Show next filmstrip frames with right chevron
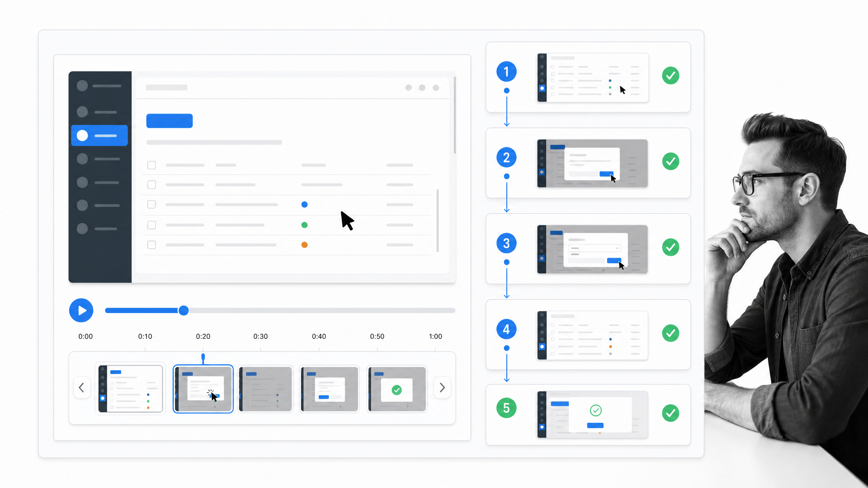The image size is (868, 488). coord(442,387)
